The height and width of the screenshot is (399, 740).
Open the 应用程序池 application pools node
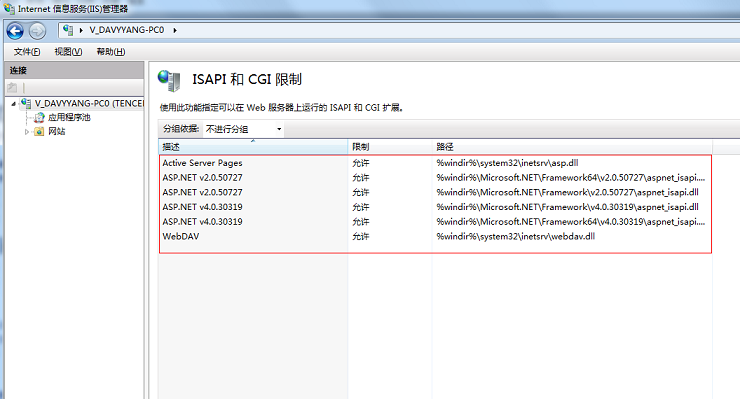(69, 117)
